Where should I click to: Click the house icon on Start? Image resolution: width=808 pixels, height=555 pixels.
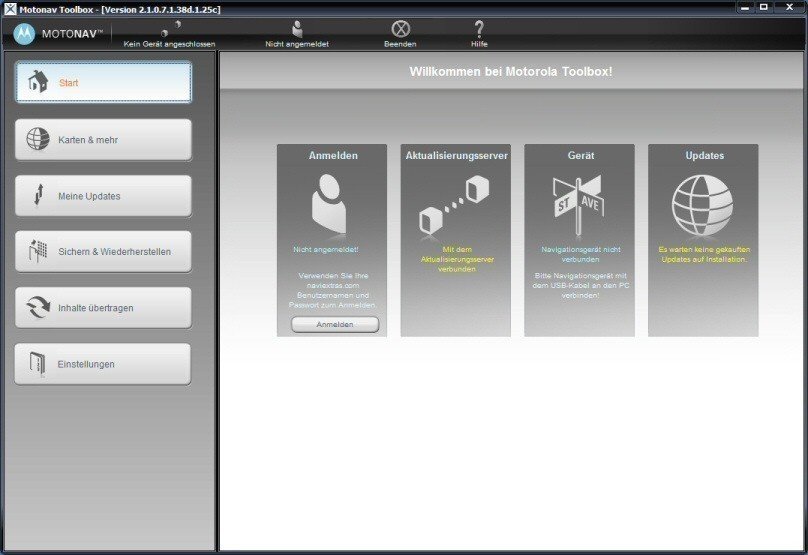[x=38, y=82]
